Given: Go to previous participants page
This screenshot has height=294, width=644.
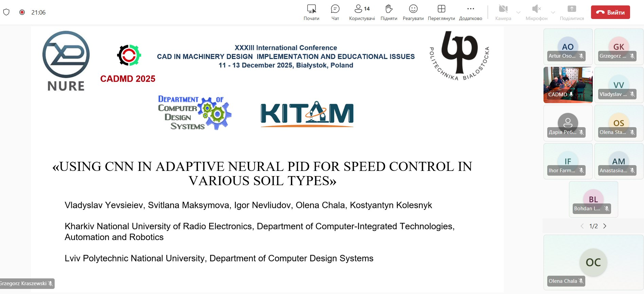Looking at the screenshot, I should 582,226.
